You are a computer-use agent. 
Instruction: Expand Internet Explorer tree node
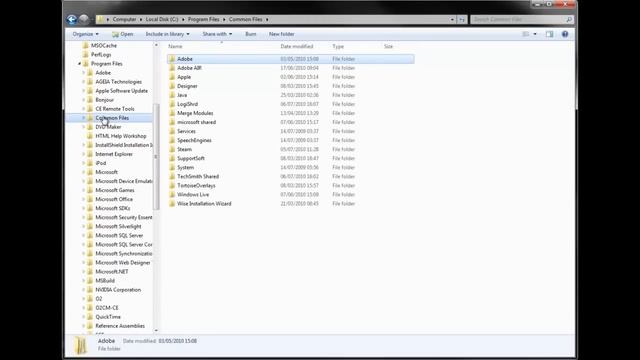point(84,154)
